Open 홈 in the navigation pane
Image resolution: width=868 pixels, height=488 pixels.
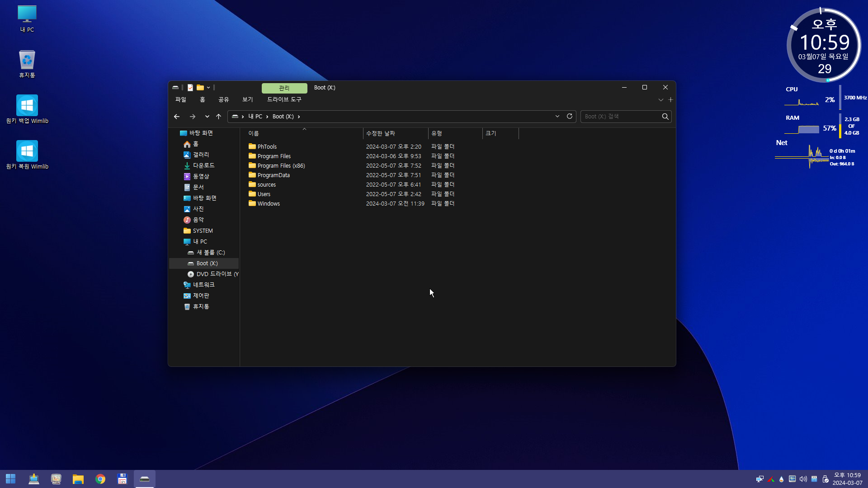[191, 144]
